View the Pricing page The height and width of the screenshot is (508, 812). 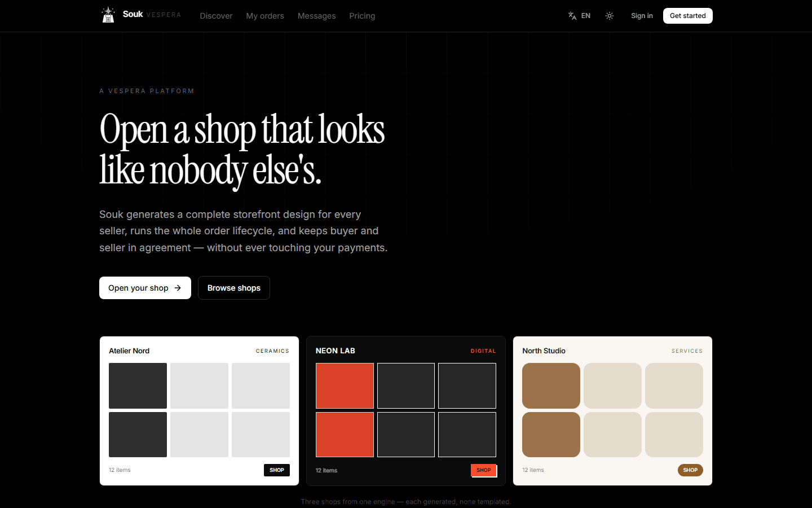point(362,16)
